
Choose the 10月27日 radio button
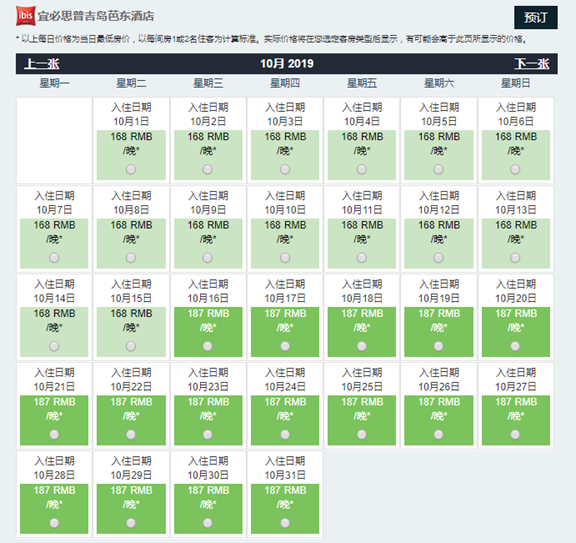pyautogui.click(x=515, y=435)
